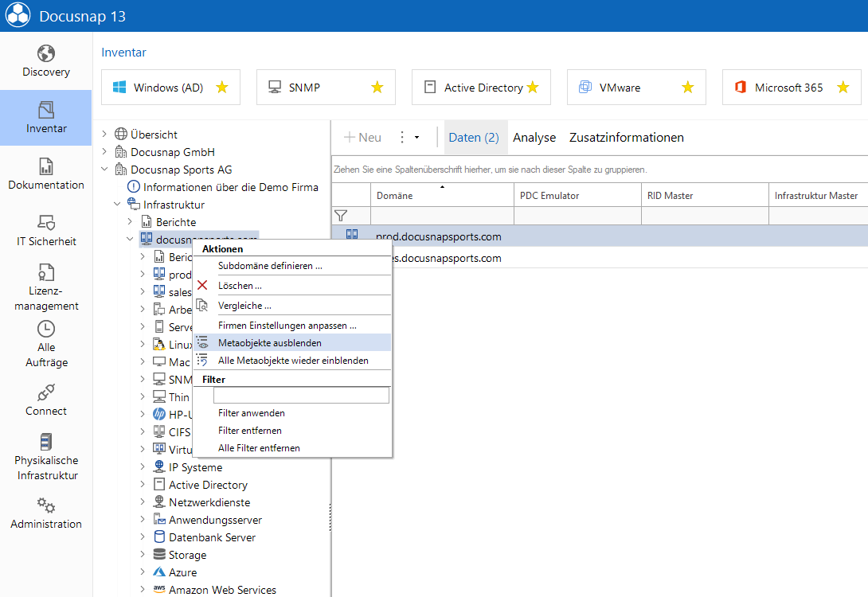
Task: Select Informationen über die Demo Firma
Action: (x=230, y=187)
